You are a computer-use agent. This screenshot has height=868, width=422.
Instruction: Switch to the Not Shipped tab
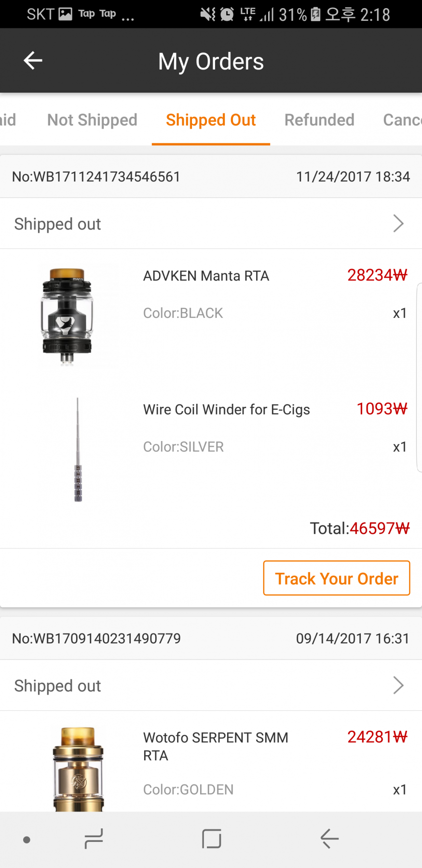click(x=92, y=120)
